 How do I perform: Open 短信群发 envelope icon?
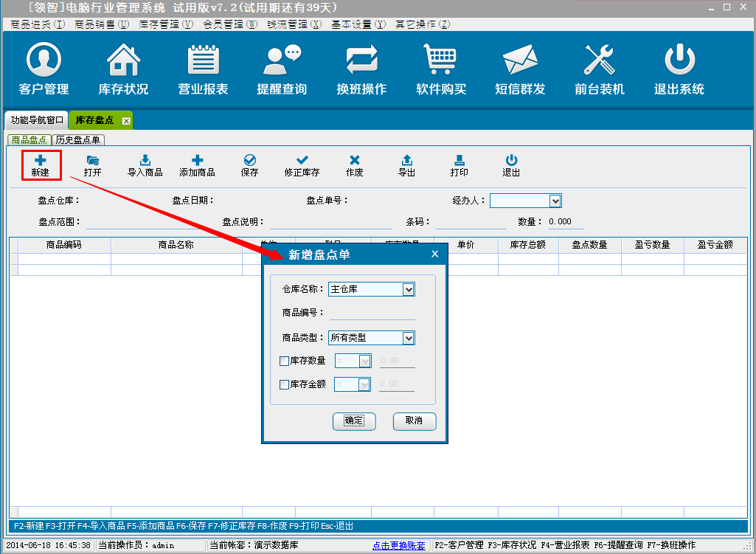coord(520,60)
